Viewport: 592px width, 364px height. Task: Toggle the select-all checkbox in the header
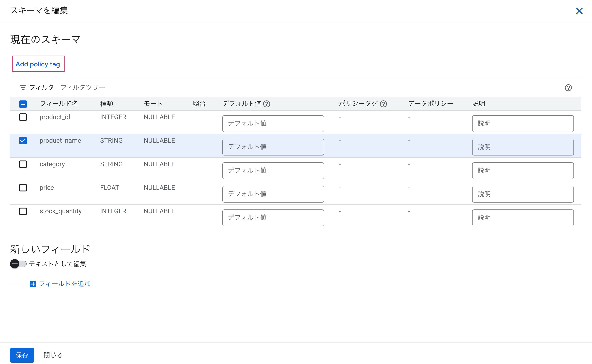(x=23, y=104)
